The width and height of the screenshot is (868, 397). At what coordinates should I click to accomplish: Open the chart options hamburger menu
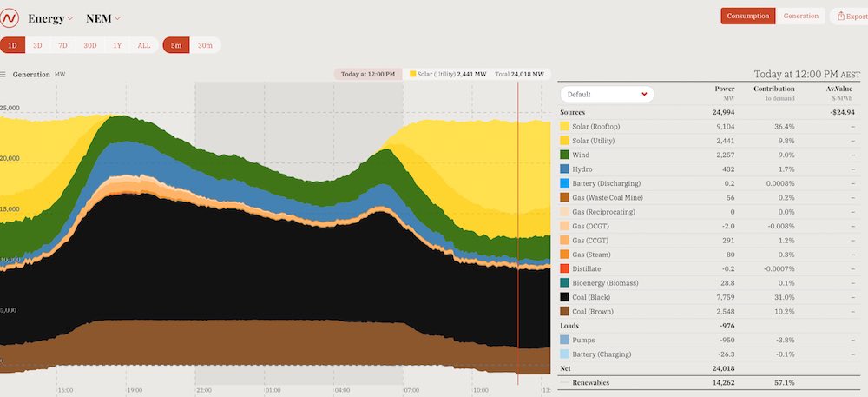pos(3,75)
